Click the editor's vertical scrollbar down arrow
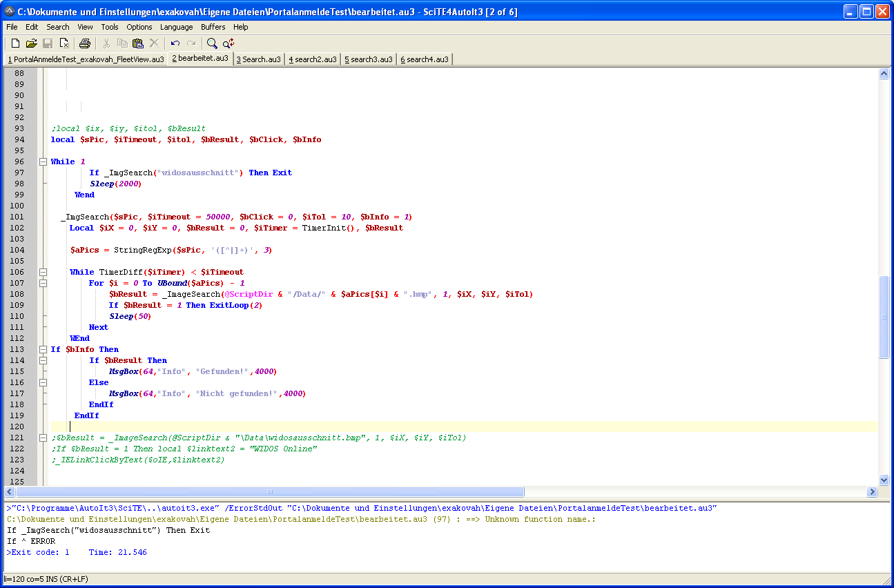 (x=884, y=480)
